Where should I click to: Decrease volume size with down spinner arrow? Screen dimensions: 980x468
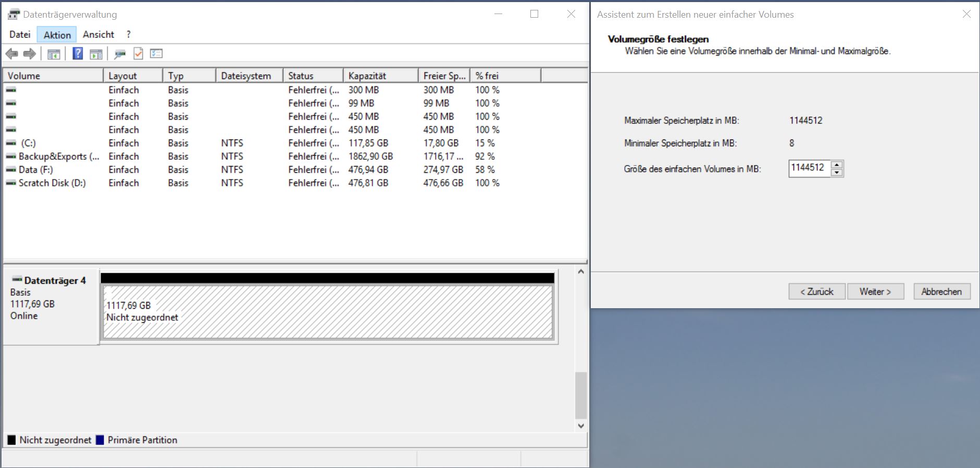(837, 173)
